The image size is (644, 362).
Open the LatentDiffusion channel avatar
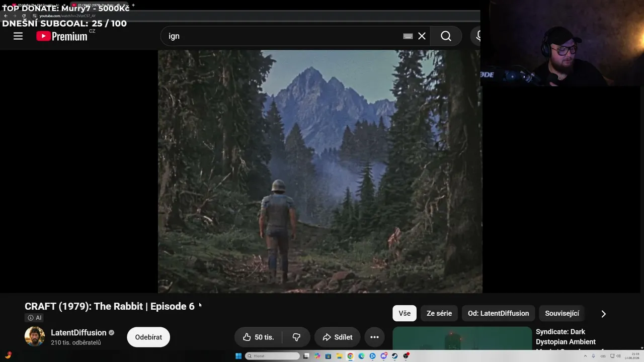pyautogui.click(x=35, y=336)
